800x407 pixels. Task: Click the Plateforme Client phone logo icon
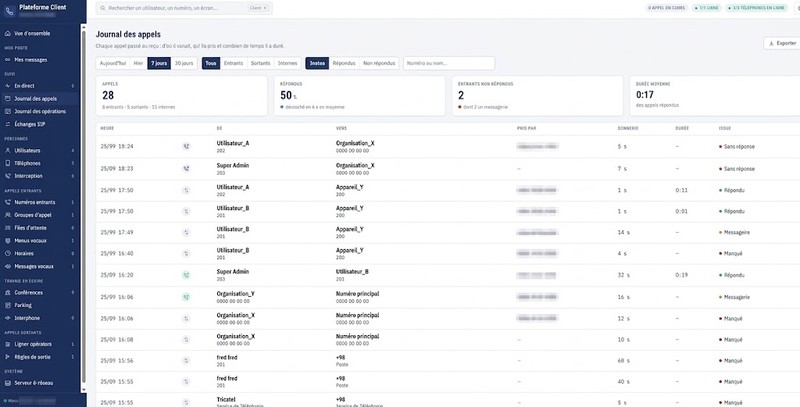pyautogui.click(x=9, y=11)
